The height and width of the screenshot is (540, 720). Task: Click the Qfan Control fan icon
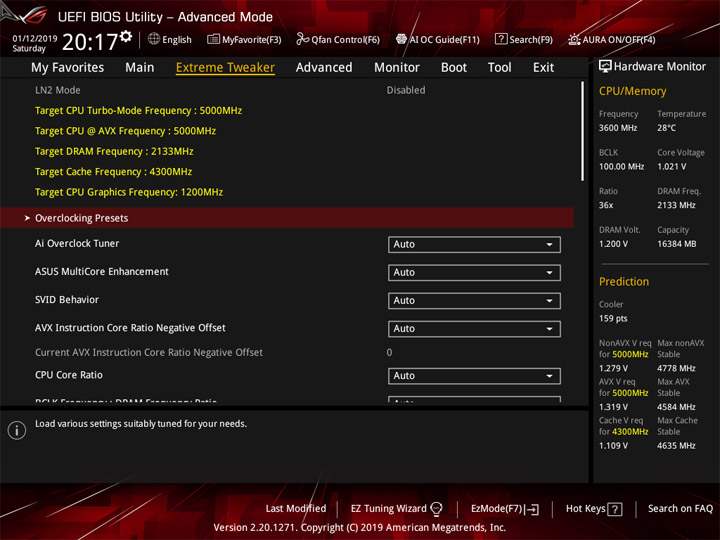[302, 39]
